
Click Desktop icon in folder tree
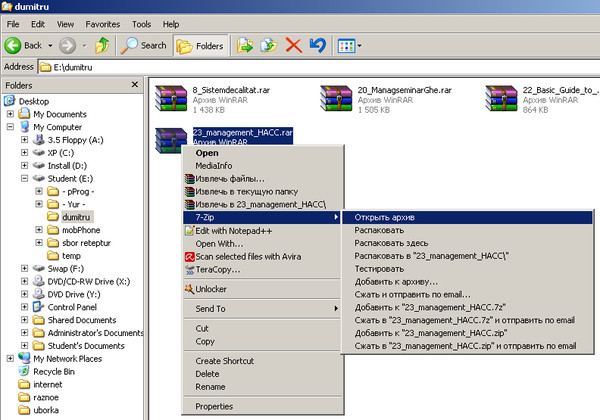(10, 101)
